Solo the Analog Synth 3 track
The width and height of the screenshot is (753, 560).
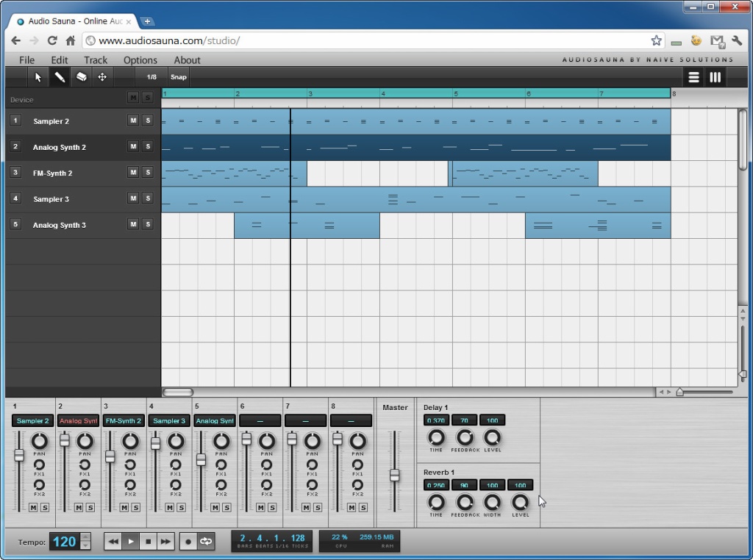(x=147, y=224)
